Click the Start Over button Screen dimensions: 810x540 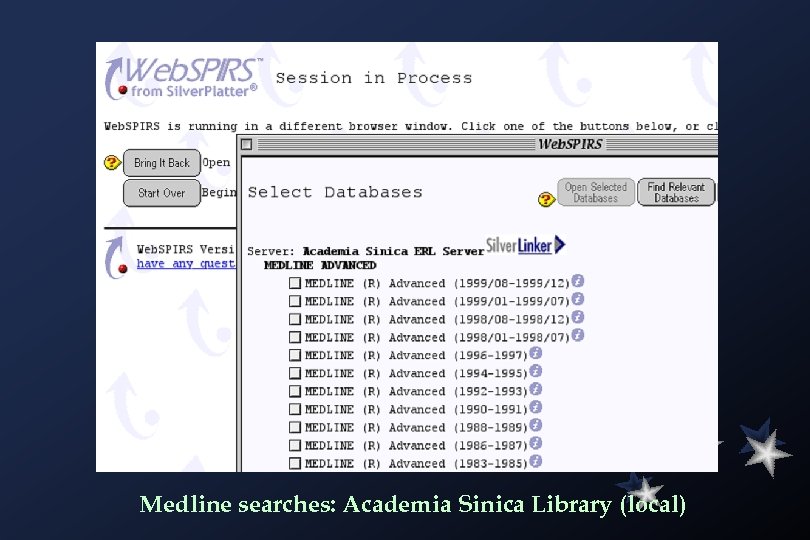point(162,193)
